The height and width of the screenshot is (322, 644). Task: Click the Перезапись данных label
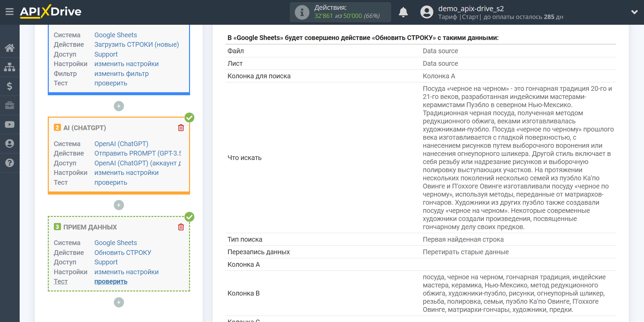258,252
